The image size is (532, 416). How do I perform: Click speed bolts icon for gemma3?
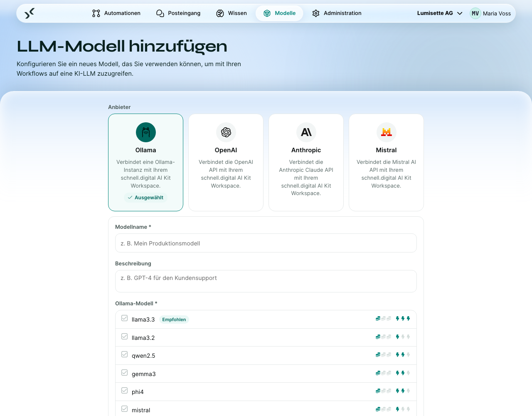click(x=403, y=373)
